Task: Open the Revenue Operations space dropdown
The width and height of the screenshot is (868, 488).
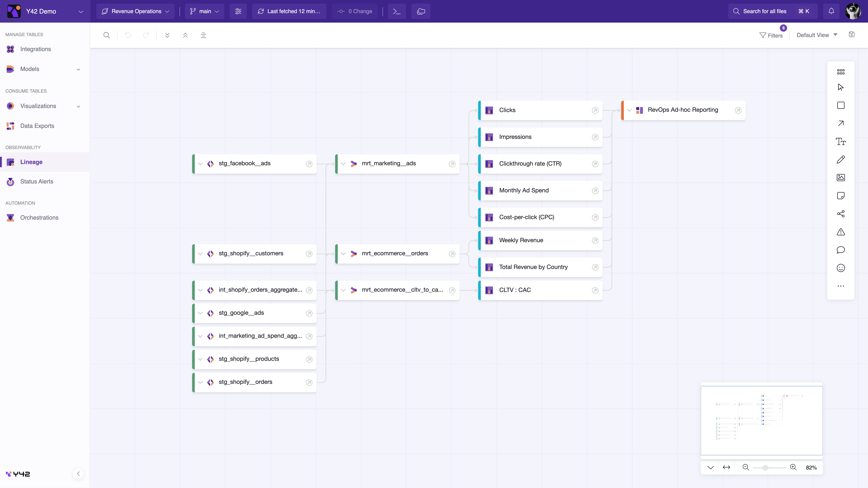Action: 136,11
